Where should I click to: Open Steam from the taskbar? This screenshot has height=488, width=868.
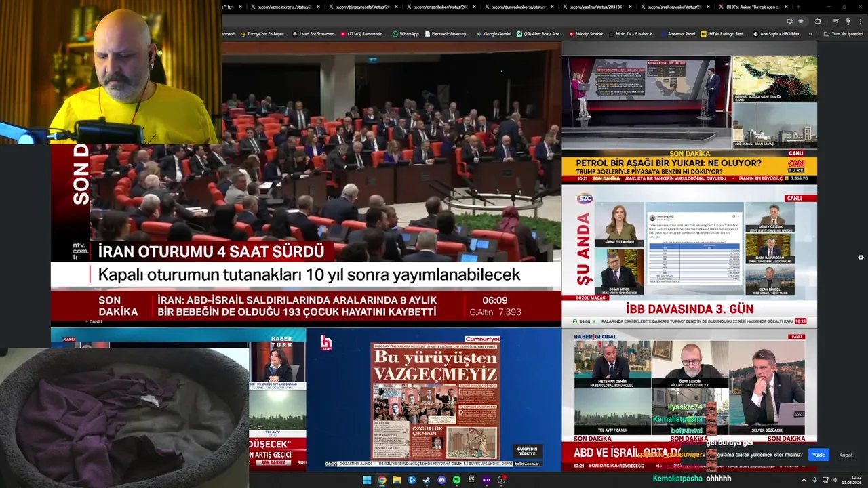pos(427,480)
